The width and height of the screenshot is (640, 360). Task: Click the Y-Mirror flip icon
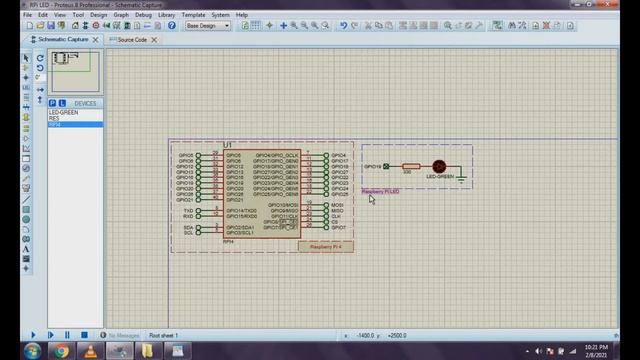[40, 100]
